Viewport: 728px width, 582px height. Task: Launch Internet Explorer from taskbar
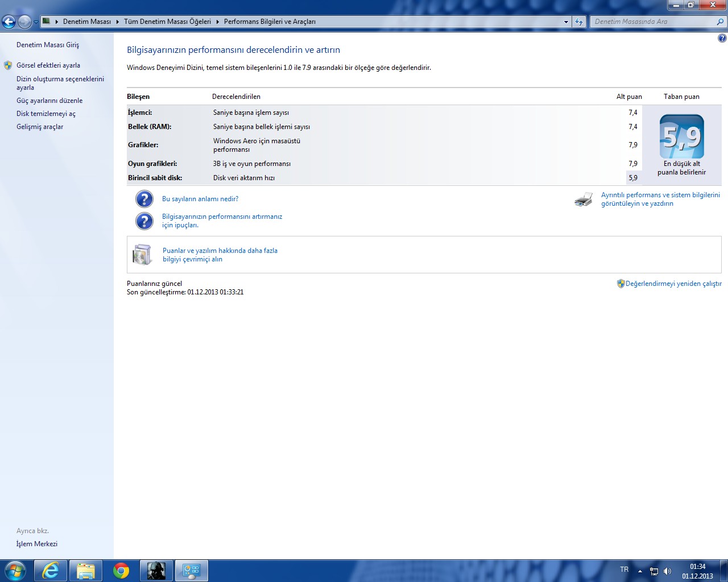pyautogui.click(x=51, y=571)
